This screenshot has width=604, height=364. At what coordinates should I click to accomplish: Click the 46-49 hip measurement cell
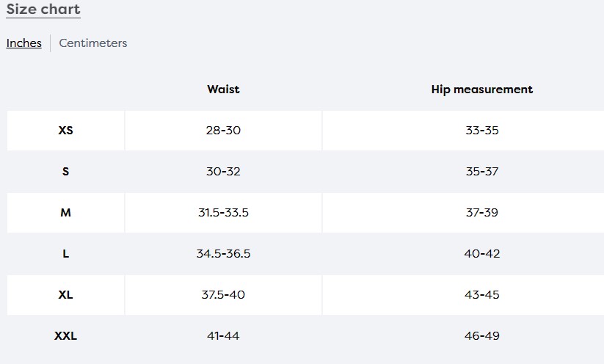point(481,336)
